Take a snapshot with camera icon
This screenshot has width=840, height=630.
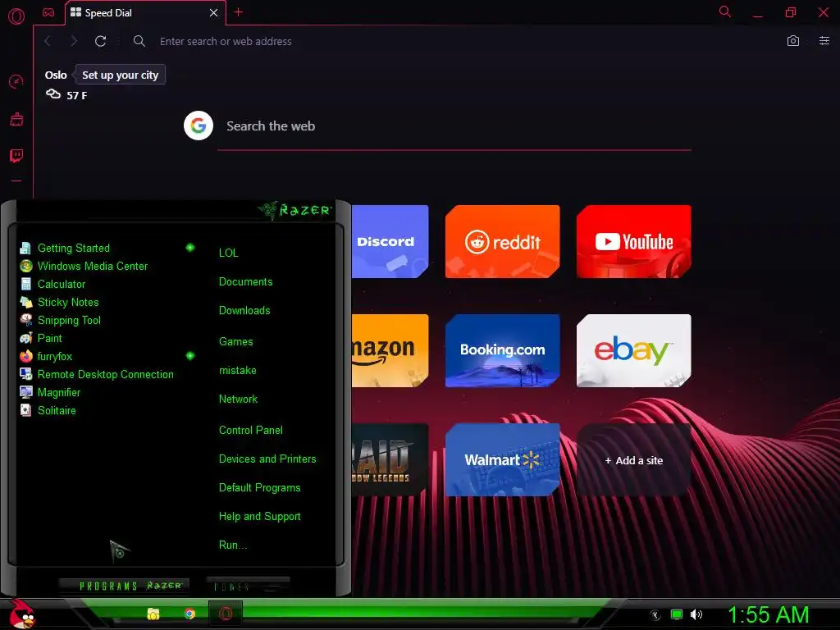point(793,41)
